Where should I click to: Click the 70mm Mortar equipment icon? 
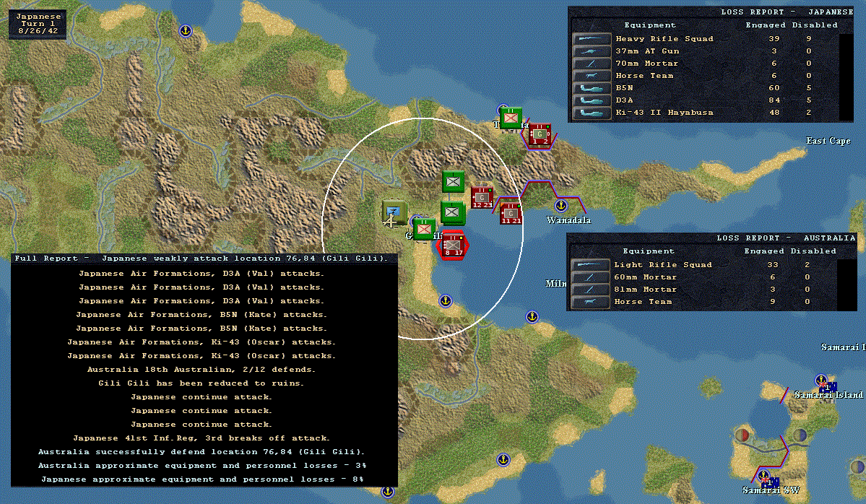coord(592,64)
